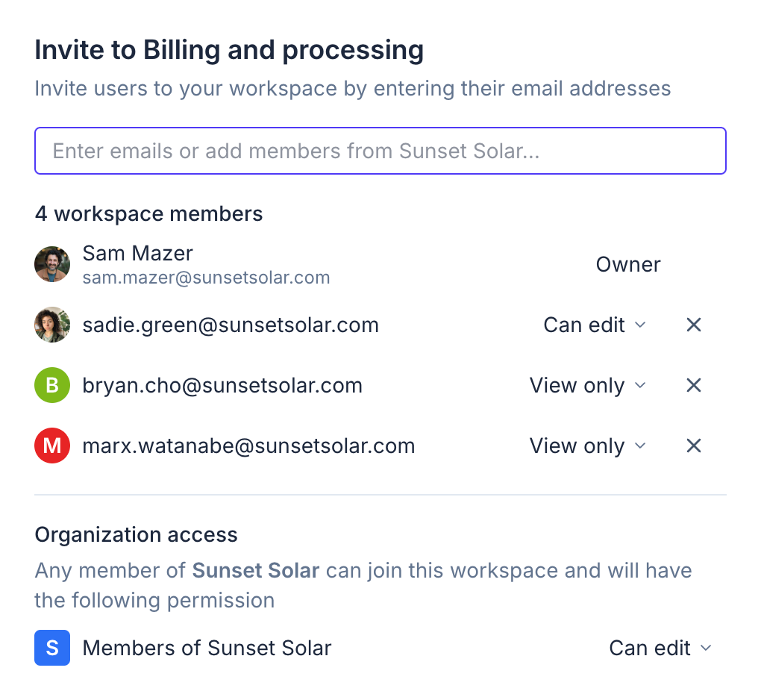Screen dimensions: 761x700
Task: Open Bryan's View only permission dropdown
Action: (587, 386)
